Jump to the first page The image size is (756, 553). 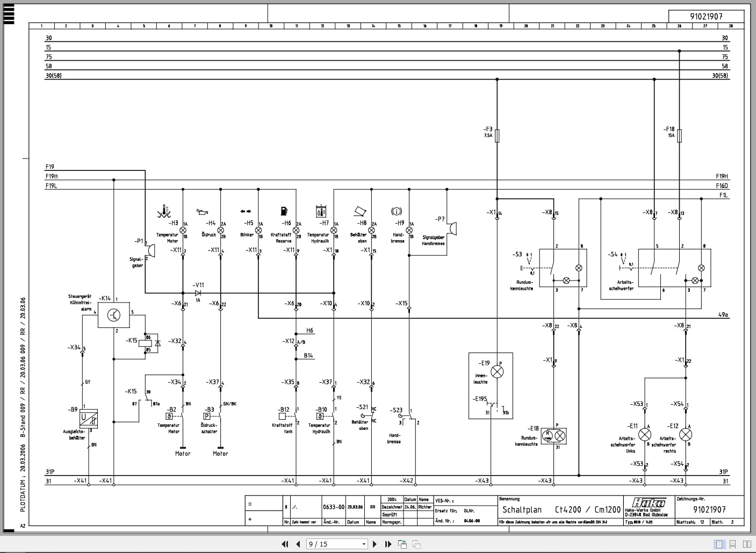(285, 544)
